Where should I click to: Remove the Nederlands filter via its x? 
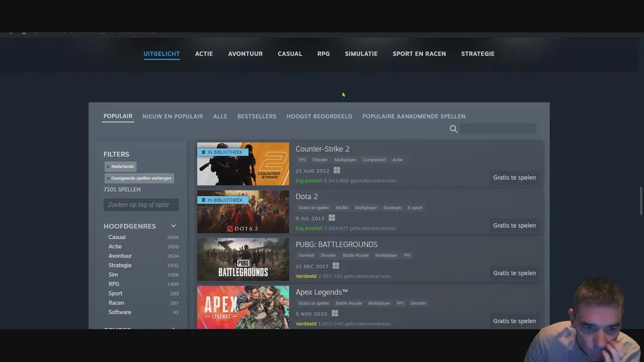(108, 166)
